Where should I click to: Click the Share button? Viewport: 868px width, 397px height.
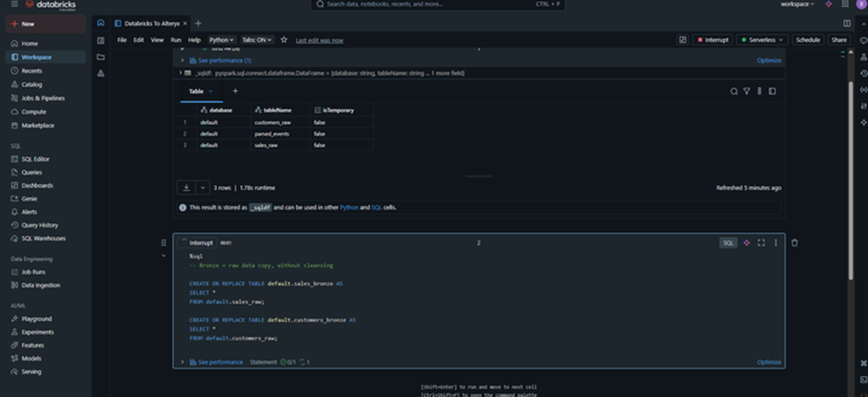[838, 40]
